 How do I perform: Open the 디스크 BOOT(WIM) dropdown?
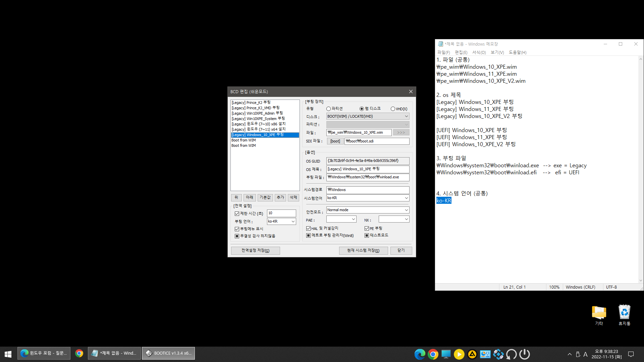coord(368,116)
